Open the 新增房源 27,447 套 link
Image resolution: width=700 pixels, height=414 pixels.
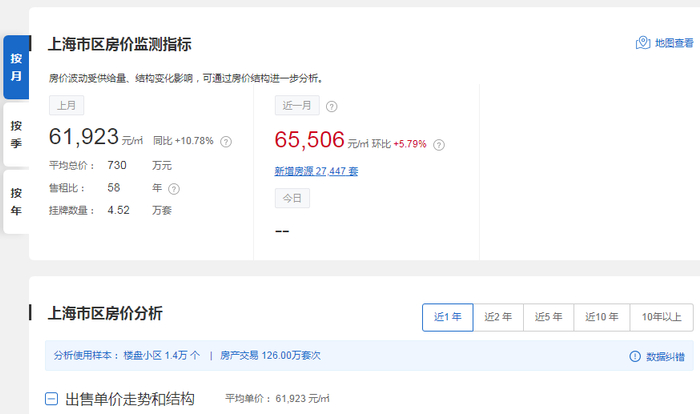316,171
